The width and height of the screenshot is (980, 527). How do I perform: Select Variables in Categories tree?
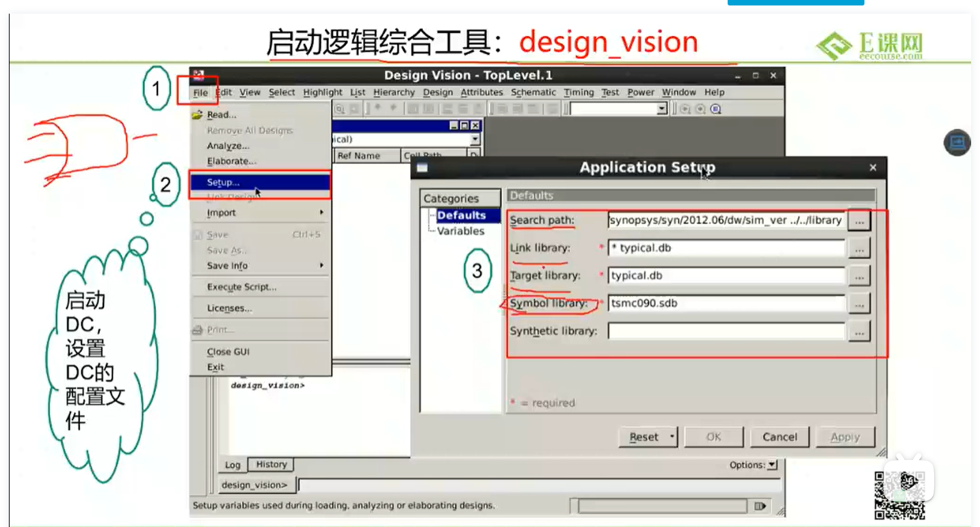coord(460,231)
